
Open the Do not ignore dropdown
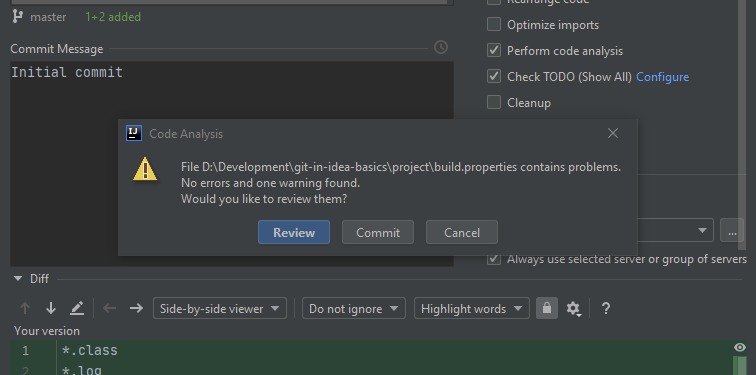354,308
